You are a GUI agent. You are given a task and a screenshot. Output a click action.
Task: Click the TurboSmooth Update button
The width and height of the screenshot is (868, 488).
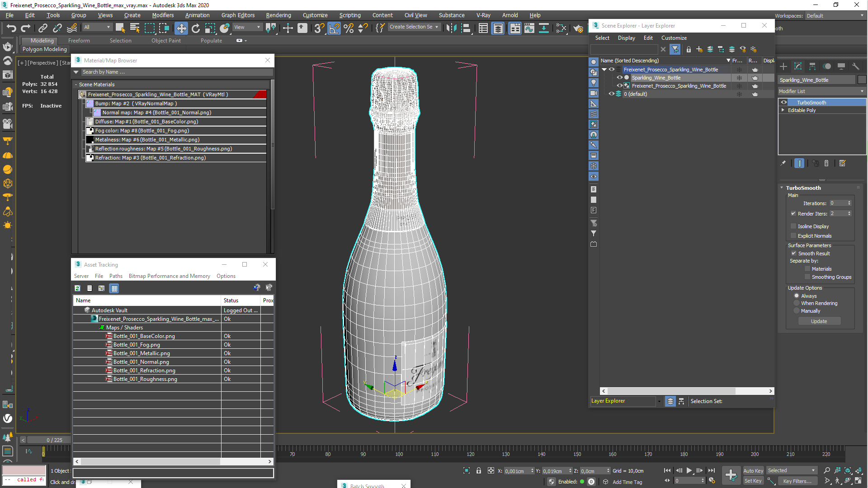coord(819,321)
